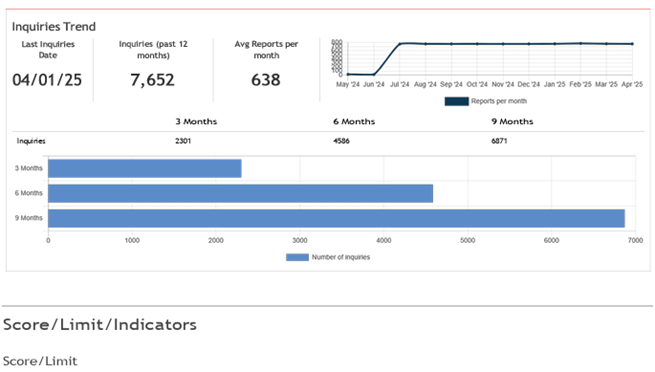Click the Jun '24 data point on line chart
The image size is (655, 372).
(x=374, y=75)
